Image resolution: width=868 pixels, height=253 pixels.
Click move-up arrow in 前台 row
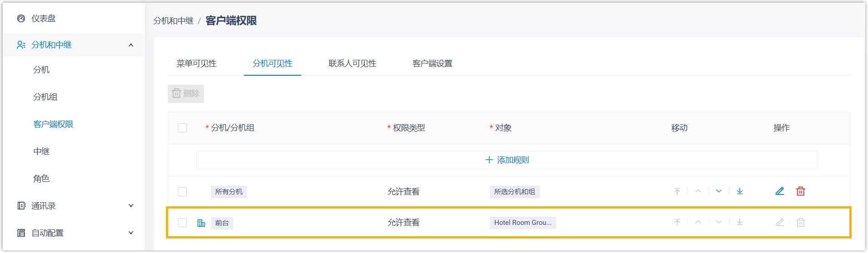(x=698, y=222)
